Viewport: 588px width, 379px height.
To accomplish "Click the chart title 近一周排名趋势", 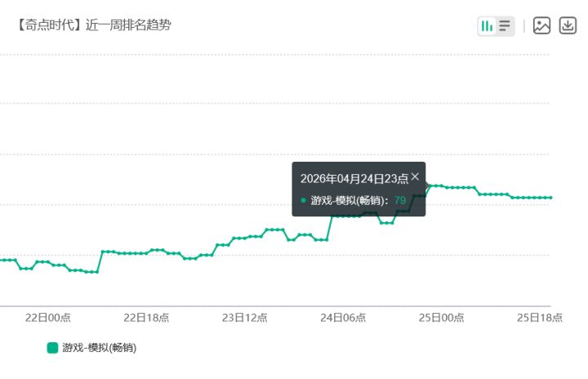I will click(x=128, y=25).
